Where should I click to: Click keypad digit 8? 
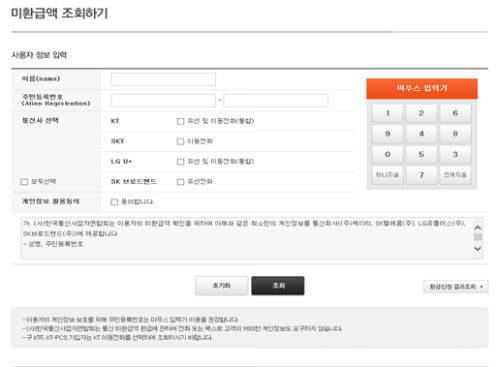click(455, 134)
